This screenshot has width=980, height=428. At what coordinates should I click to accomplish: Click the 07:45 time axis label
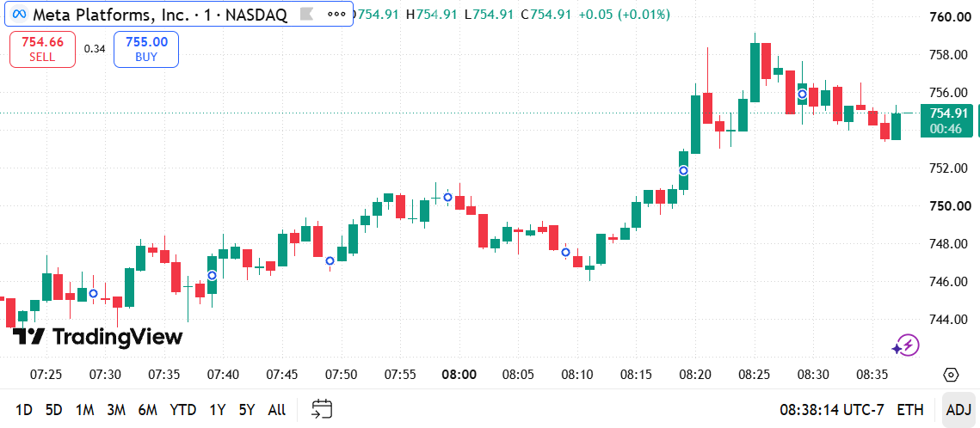pyautogui.click(x=282, y=375)
